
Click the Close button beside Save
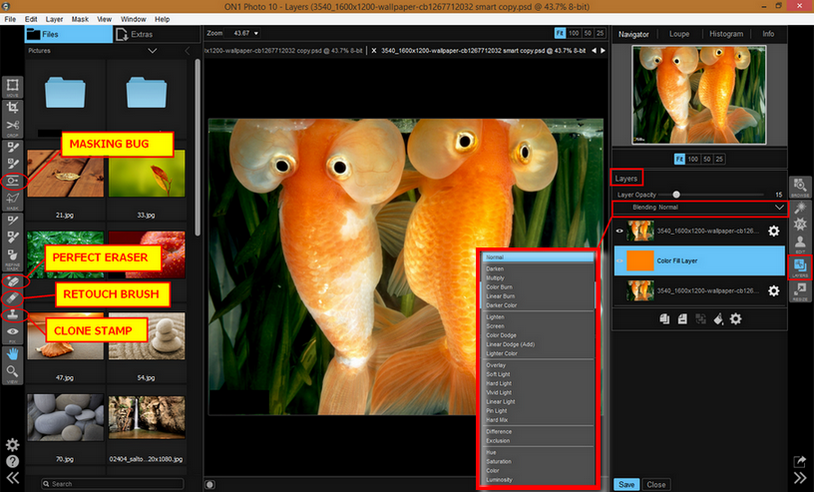click(x=656, y=485)
